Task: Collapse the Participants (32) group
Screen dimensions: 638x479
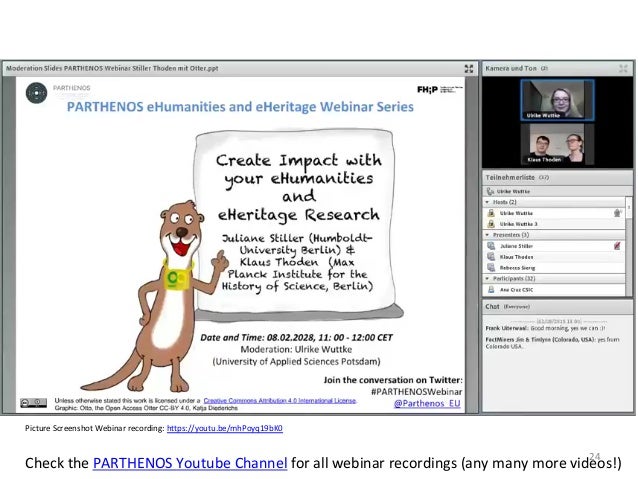Action: (x=487, y=278)
